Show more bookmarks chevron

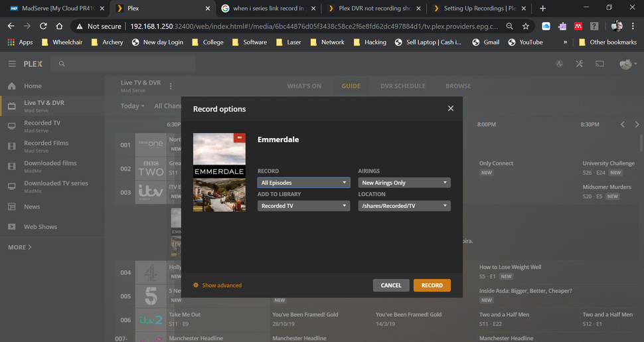565,42
